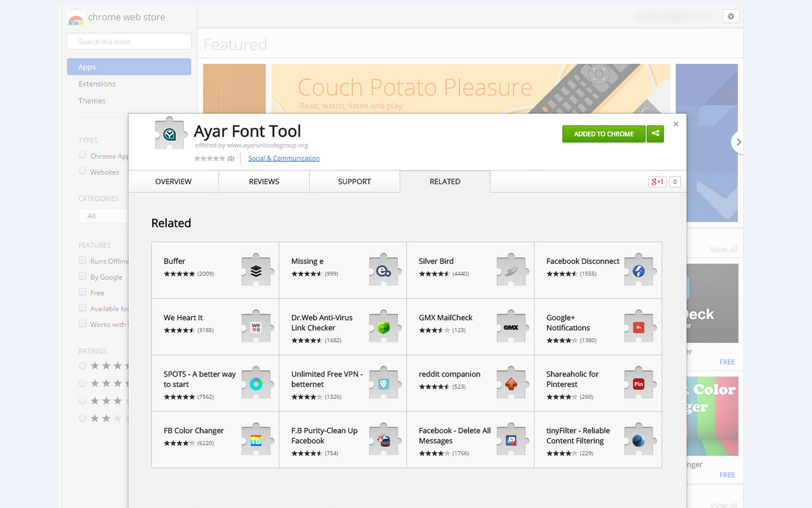Enable the Runs Offline checkbox
Screen dimensions: 812x508
pos(82,260)
